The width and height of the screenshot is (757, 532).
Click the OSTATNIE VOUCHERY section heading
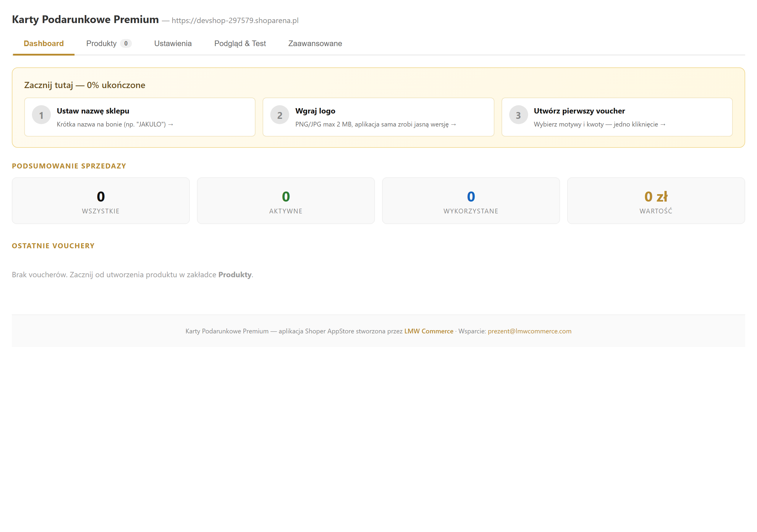[54, 246]
